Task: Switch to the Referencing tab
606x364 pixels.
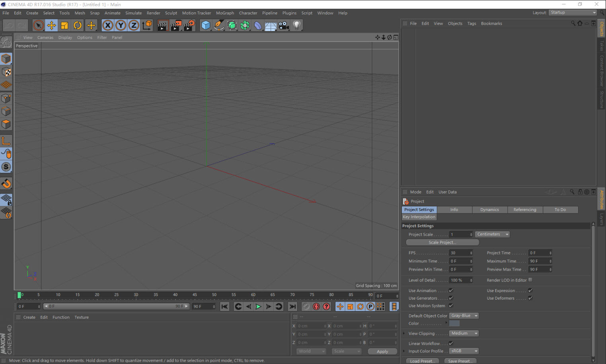Action: 525,210
